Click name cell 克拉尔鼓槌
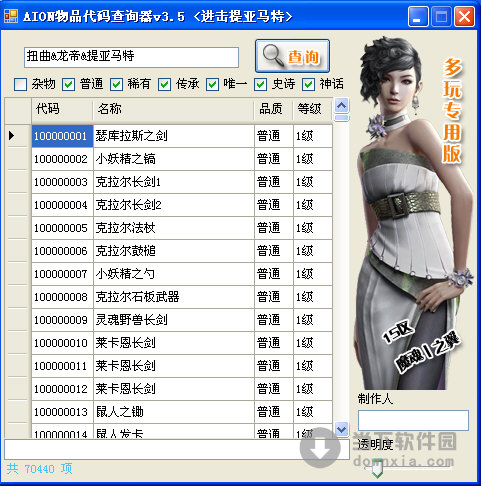 [x=174, y=251]
